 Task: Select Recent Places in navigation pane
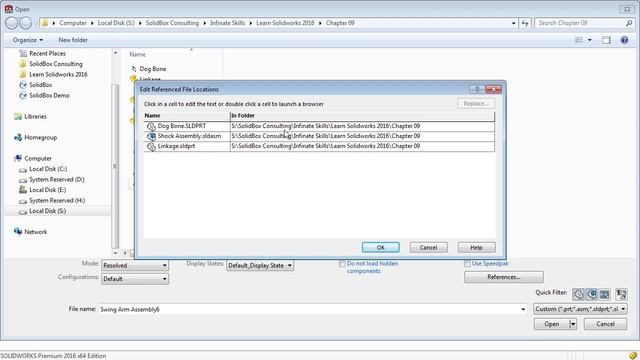tap(47, 53)
